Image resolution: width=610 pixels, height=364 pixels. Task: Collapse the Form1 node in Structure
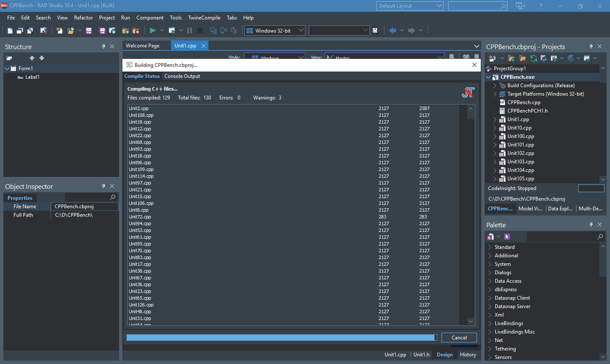(7, 69)
